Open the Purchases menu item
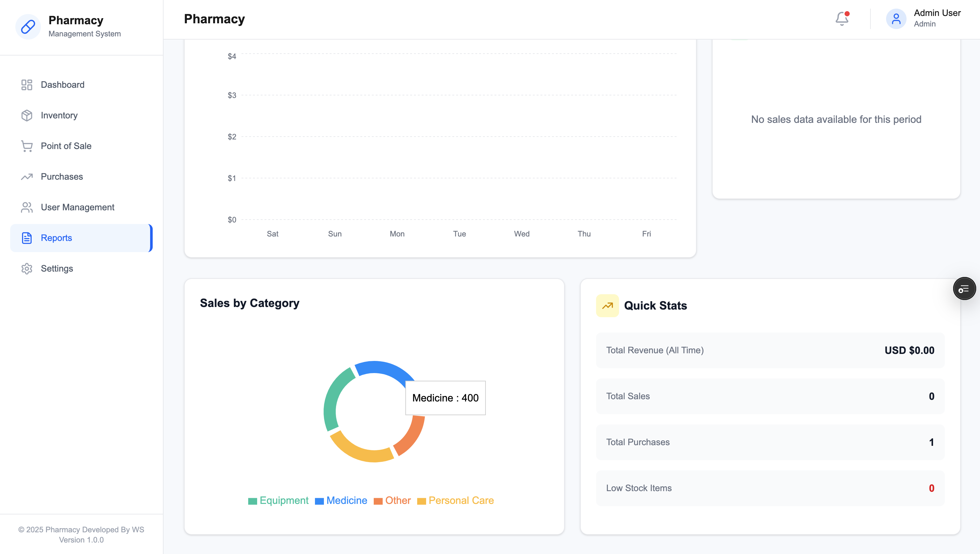 coord(62,176)
